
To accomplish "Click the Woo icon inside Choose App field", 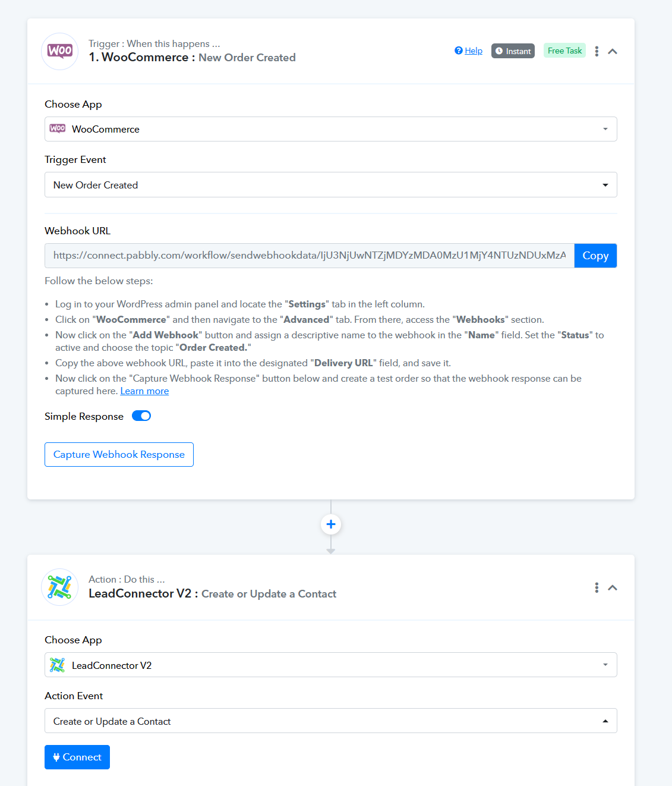I will click(58, 128).
